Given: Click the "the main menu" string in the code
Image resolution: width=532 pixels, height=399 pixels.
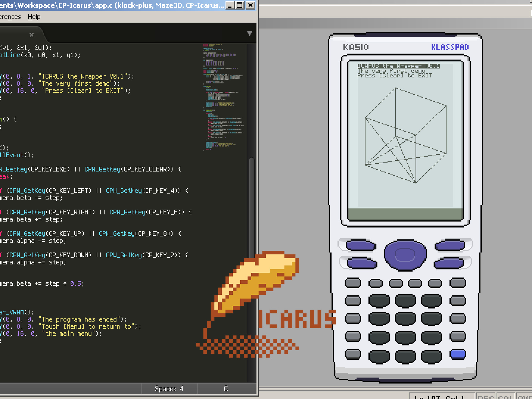Looking at the screenshot, I should click(x=69, y=334).
